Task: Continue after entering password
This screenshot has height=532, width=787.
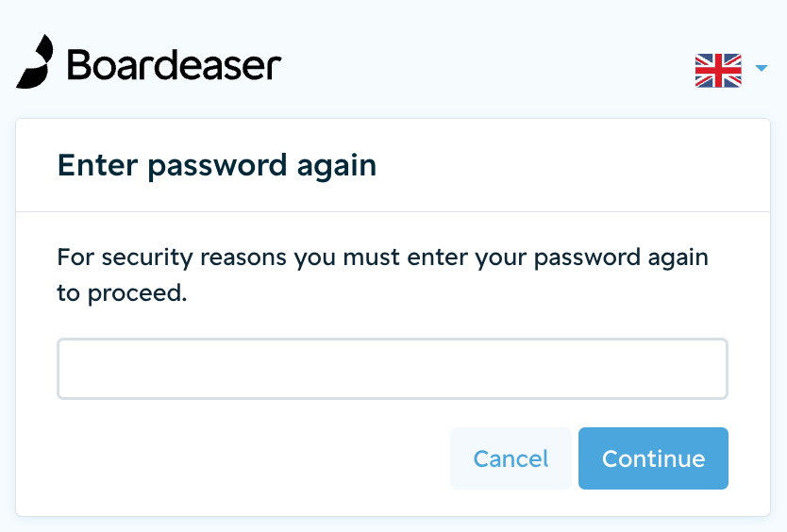Action: [653, 458]
